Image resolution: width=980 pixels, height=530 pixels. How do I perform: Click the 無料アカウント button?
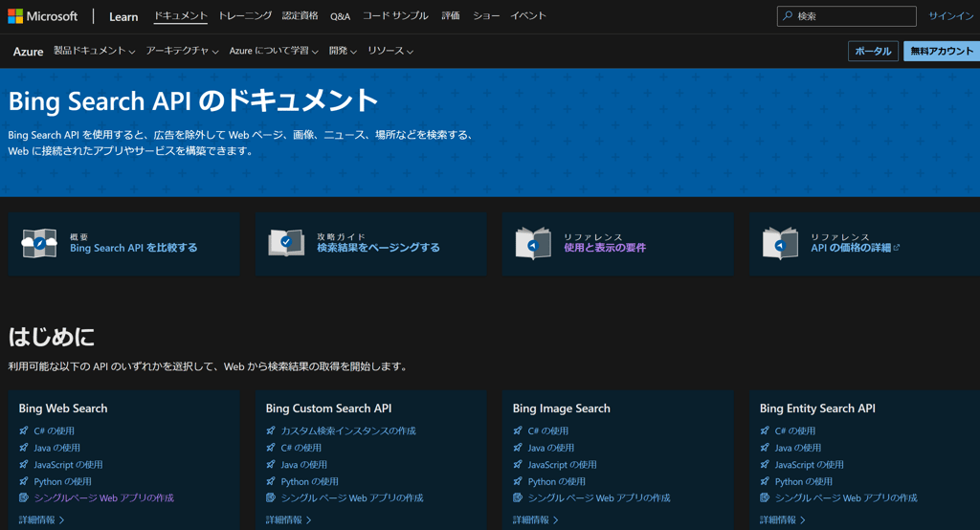pyautogui.click(x=942, y=52)
